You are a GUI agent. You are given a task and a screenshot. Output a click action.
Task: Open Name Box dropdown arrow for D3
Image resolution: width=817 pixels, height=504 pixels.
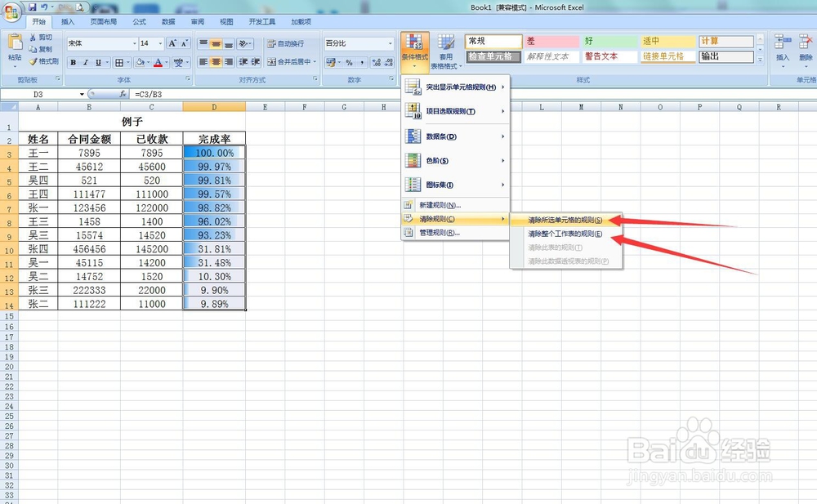point(82,94)
